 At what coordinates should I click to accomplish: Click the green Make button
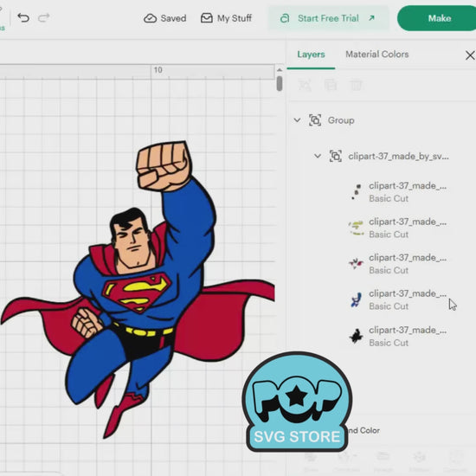click(437, 18)
